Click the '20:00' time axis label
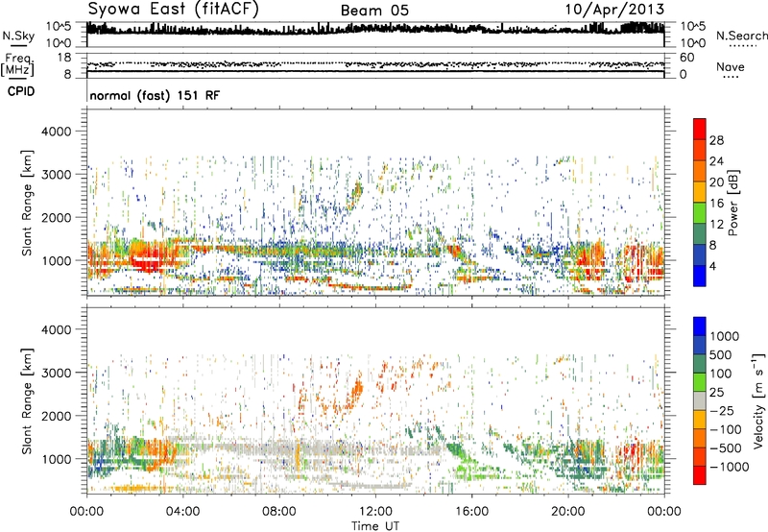The height and width of the screenshot is (532, 768). click(567, 512)
